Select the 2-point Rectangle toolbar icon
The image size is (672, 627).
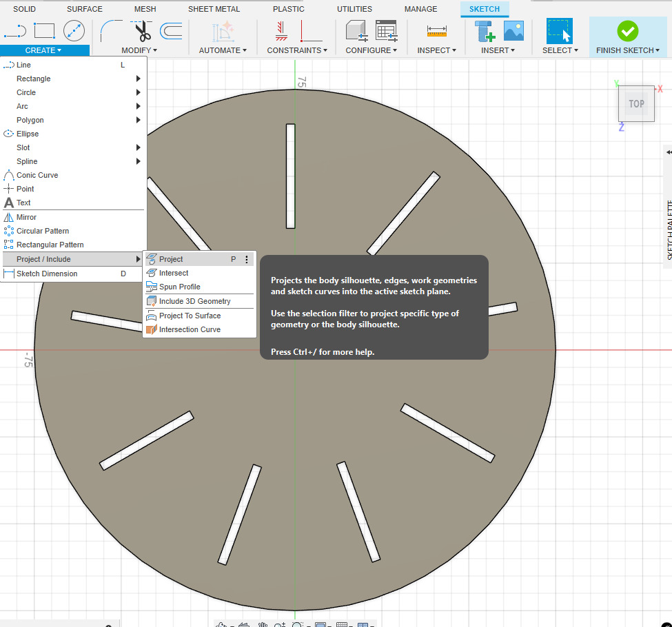[x=45, y=31]
